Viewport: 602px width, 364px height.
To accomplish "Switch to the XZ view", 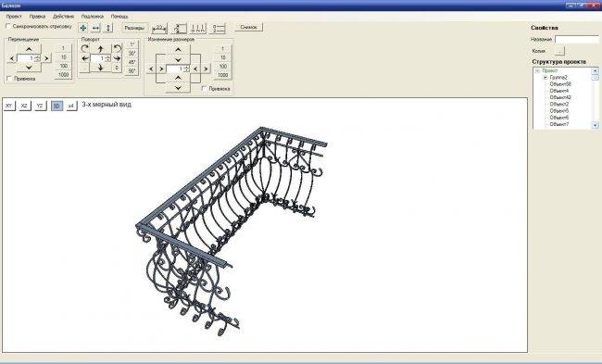I will coord(25,106).
